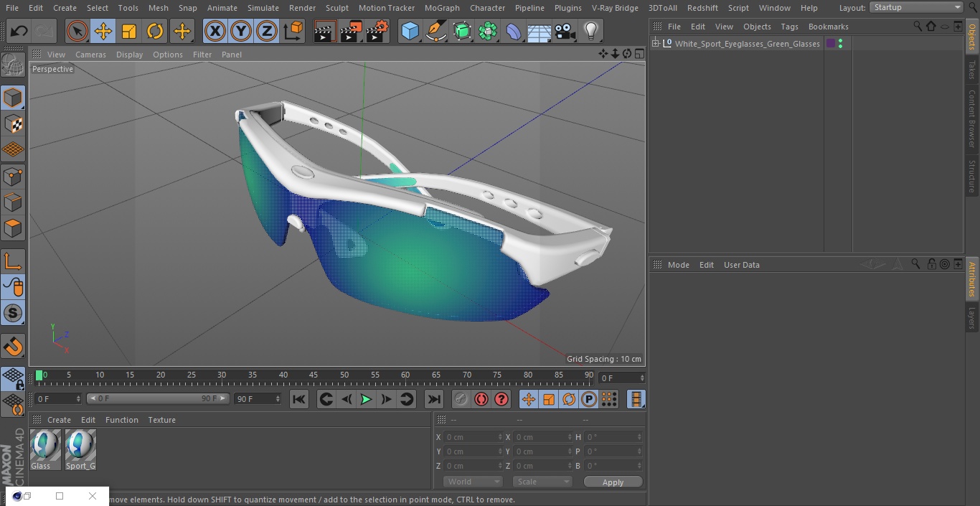The width and height of the screenshot is (980, 506).
Task: Toggle the Y axis lock
Action: 241,32
